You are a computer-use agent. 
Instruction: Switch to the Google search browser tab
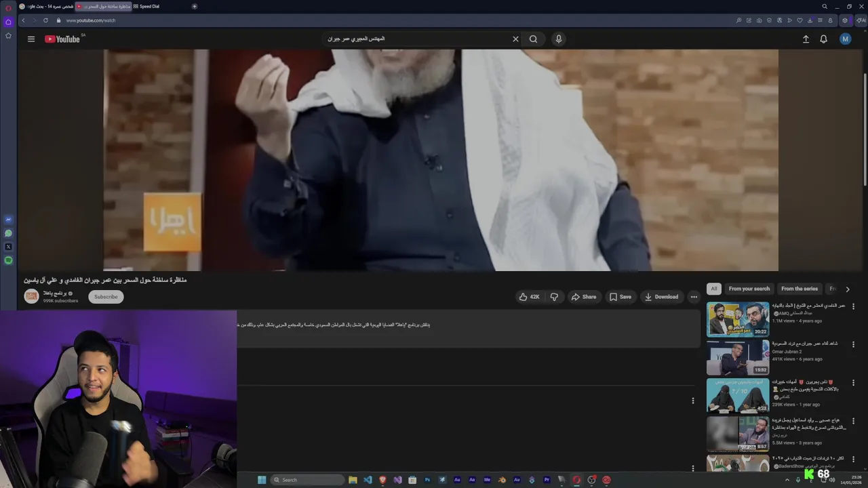[45, 6]
